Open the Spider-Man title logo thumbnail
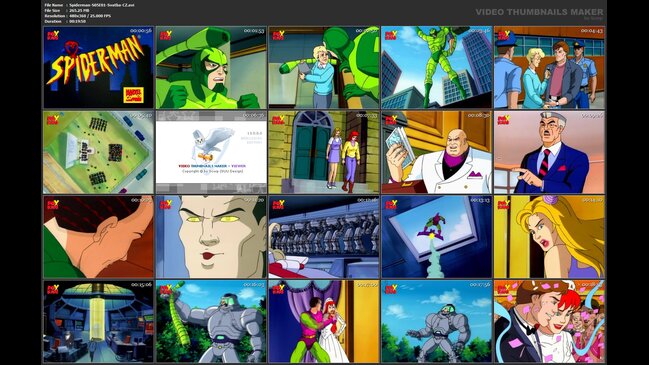The height and width of the screenshot is (365, 649). point(99,67)
